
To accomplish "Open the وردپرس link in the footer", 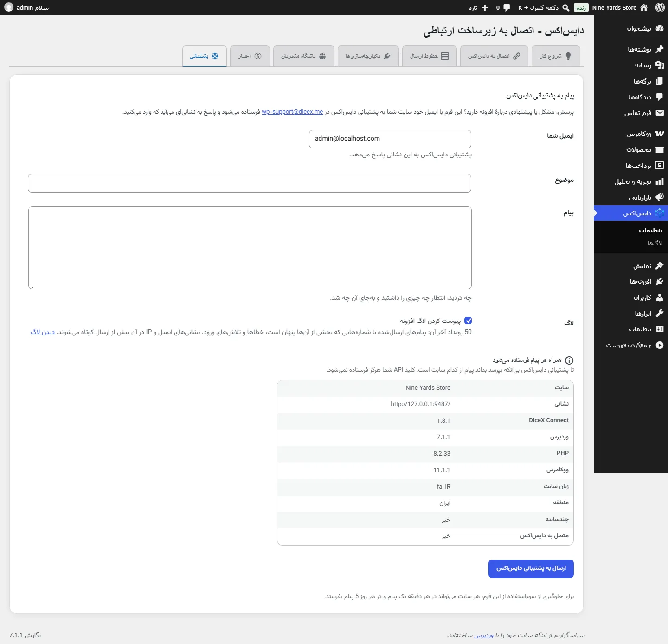I will click(x=484, y=635).
